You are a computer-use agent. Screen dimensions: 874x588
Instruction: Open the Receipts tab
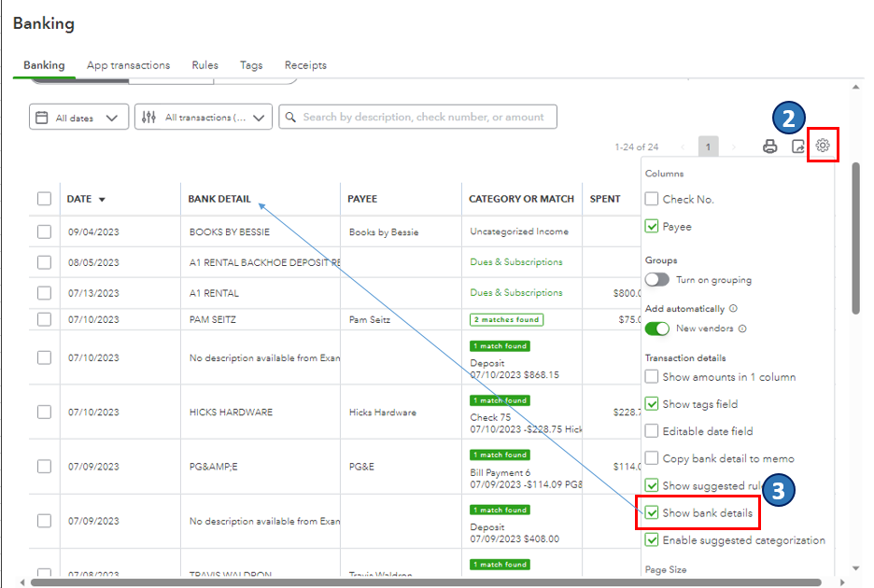pos(305,65)
